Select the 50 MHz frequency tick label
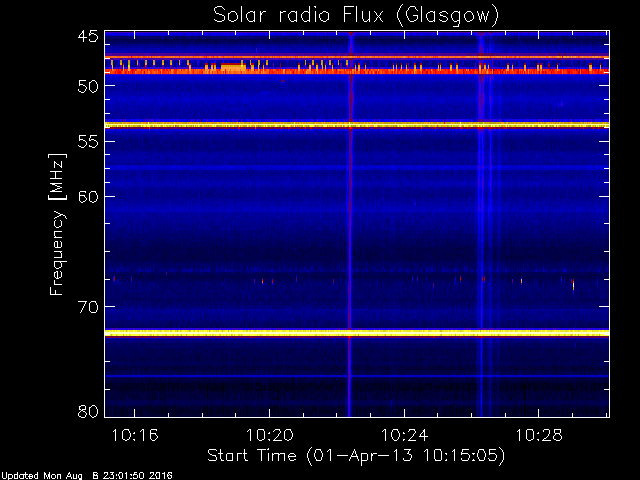The height and width of the screenshot is (480, 640). coord(88,86)
